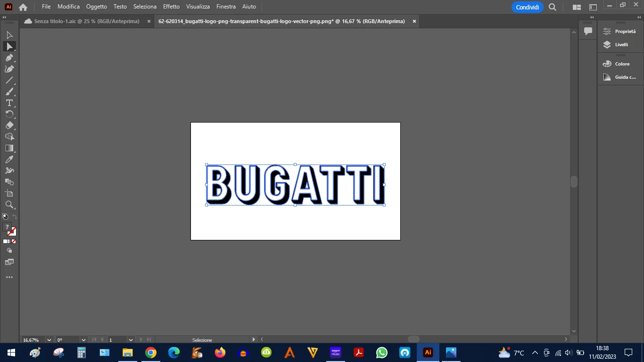The image size is (644, 362).
Task: Select the Eyedropper tool
Action: click(9, 159)
